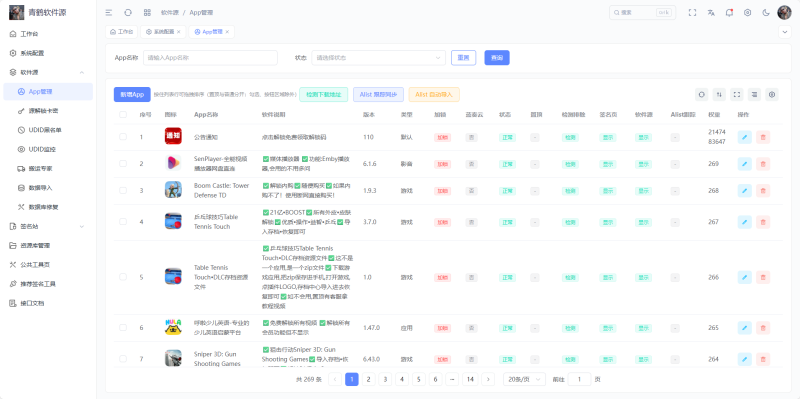Check the row 3 Boom Castle checkbox
800x399 pixels.
(x=123, y=190)
